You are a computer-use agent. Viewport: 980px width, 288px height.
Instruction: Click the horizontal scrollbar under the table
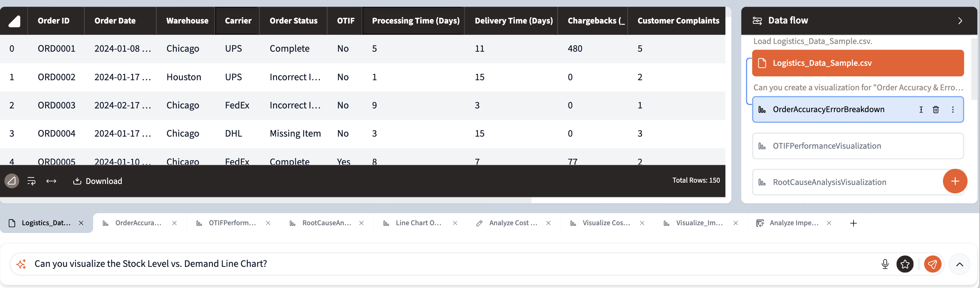pos(266,200)
